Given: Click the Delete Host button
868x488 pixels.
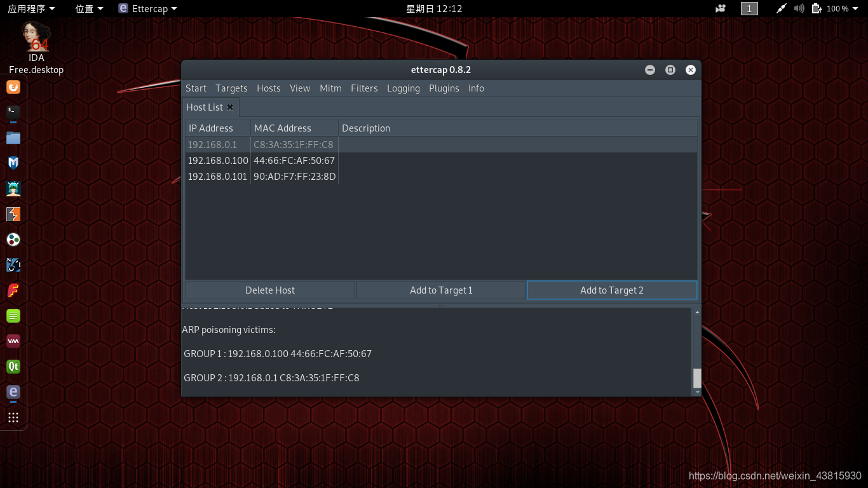Looking at the screenshot, I should coord(270,290).
